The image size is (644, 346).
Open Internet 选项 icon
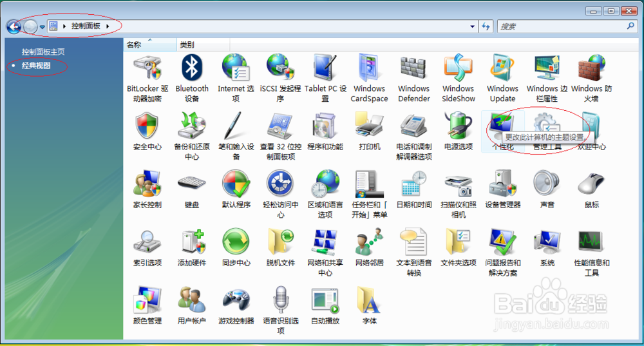point(236,68)
